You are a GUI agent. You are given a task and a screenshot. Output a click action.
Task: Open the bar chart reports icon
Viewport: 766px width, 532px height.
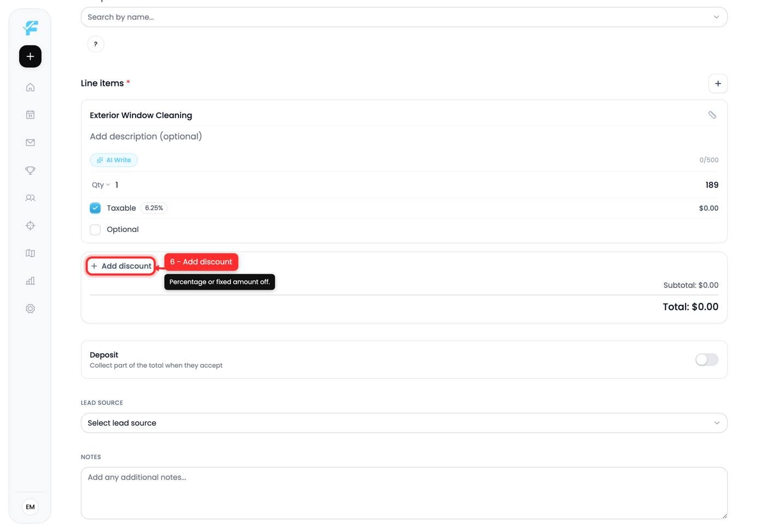(x=30, y=281)
